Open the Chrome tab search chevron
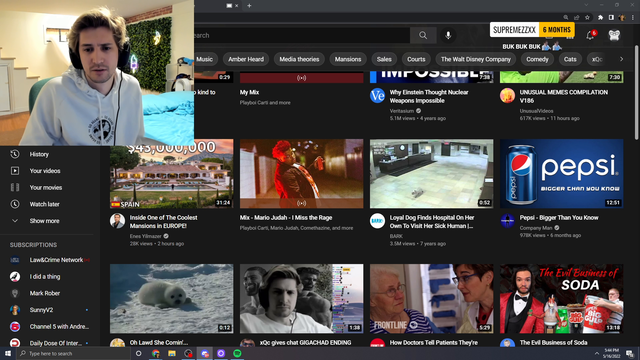 pos(586,5)
